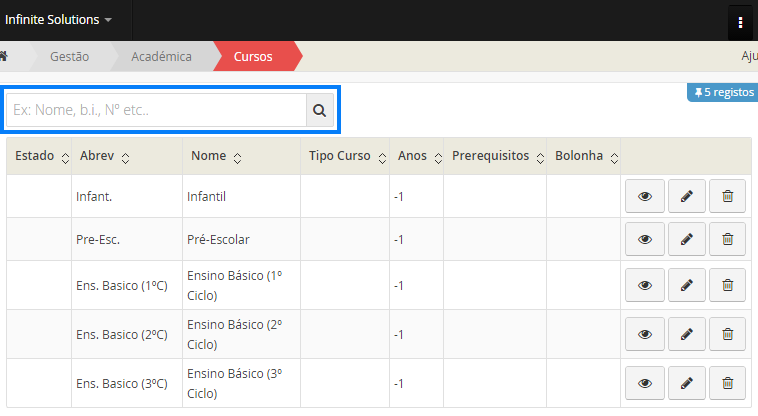Click the 5 registos badge
The image size is (758, 416).
(720, 93)
